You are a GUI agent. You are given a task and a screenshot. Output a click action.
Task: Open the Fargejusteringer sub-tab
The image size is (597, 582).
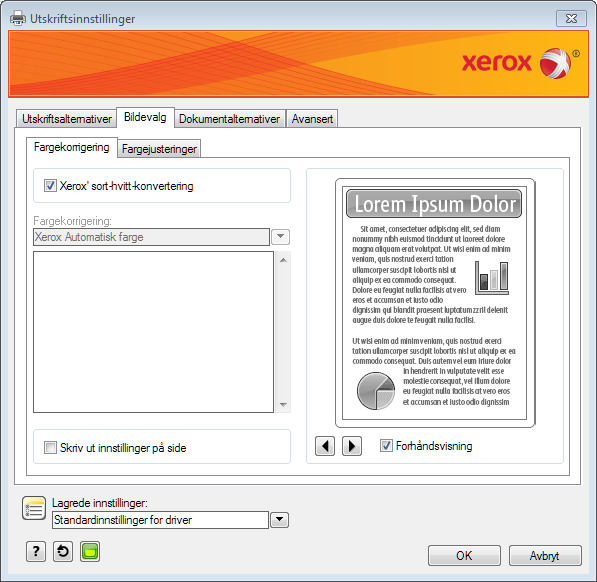159,149
